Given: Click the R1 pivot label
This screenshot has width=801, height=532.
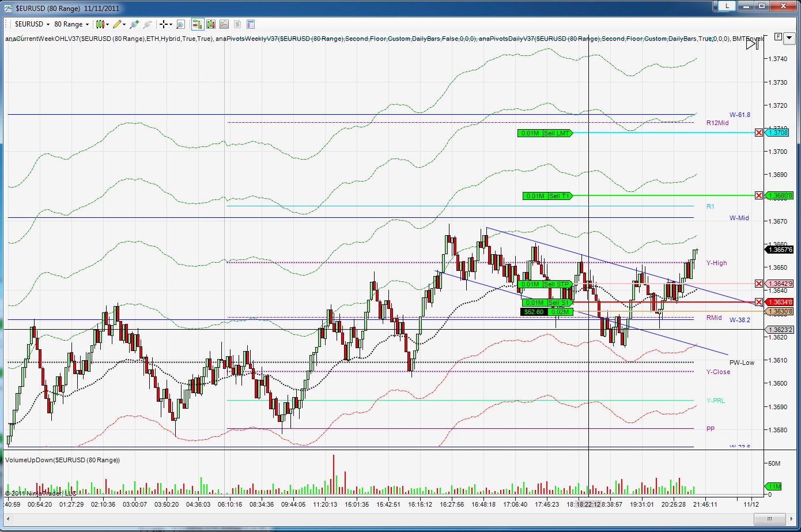Looking at the screenshot, I should click(x=710, y=206).
